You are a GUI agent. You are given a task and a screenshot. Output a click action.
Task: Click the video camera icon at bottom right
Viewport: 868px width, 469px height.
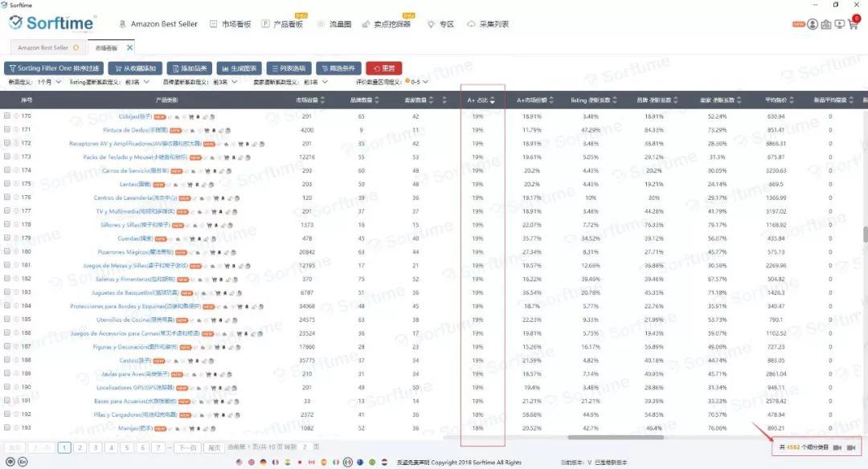(837, 447)
